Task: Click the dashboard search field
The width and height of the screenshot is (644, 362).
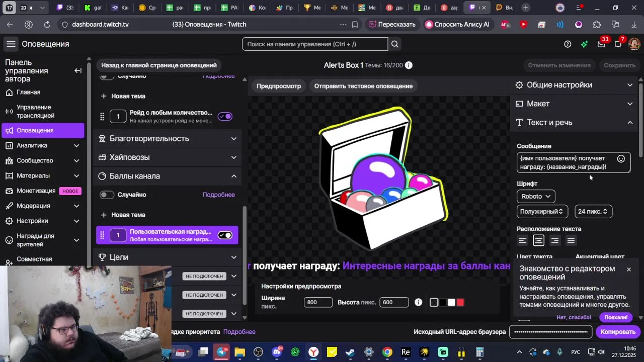Action: [x=315, y=44]
